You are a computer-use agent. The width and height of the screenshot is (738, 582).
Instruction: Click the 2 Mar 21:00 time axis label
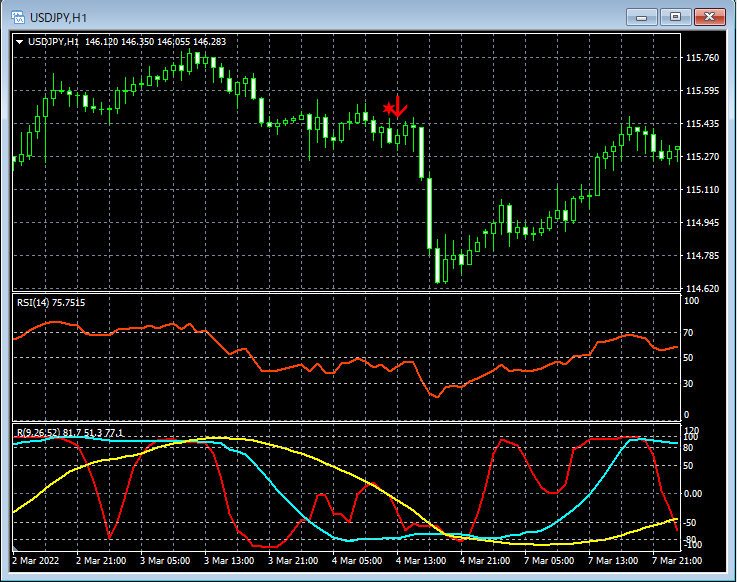tap(101, 561)
